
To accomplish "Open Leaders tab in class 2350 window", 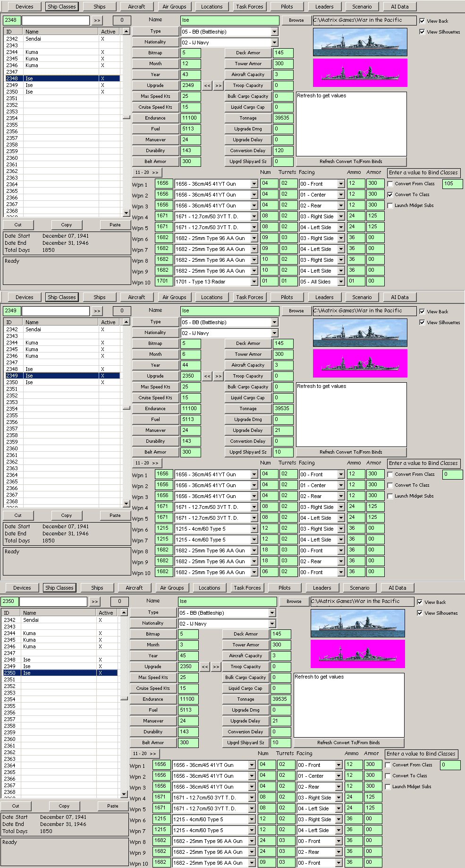I will click(x=322, y=588).
